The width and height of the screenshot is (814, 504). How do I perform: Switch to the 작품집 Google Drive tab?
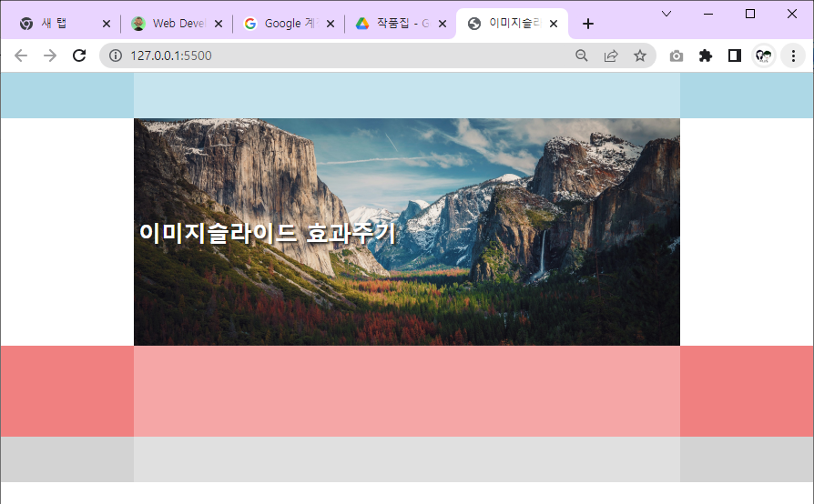click(401, 24)
